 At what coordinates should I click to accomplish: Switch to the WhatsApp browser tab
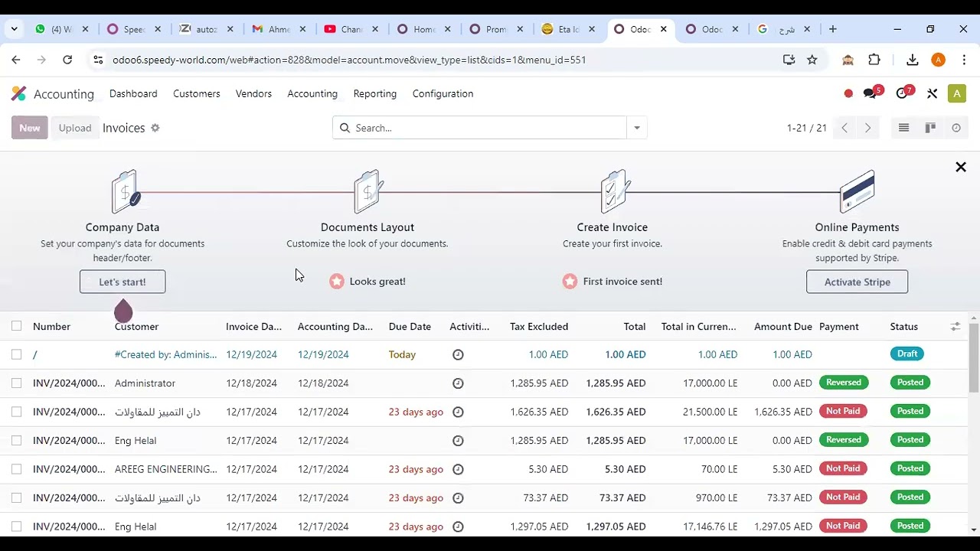pos(61,29)
